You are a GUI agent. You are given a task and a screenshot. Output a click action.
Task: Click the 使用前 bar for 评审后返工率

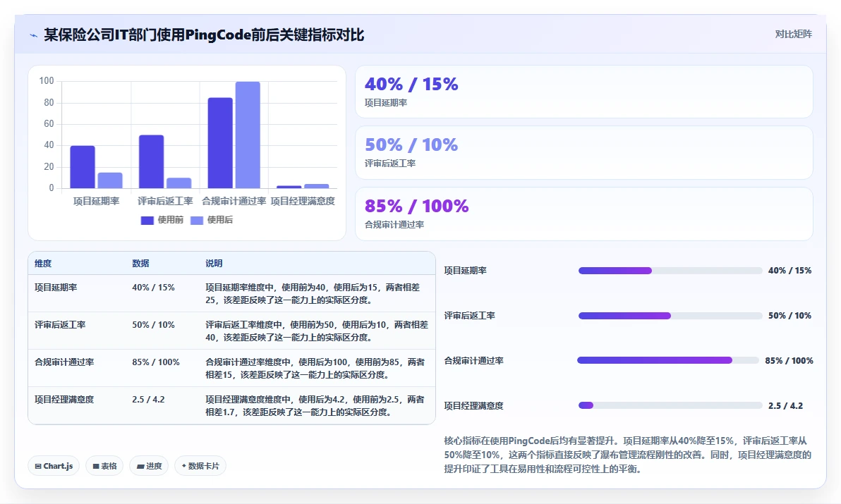[x=151, y=161]
